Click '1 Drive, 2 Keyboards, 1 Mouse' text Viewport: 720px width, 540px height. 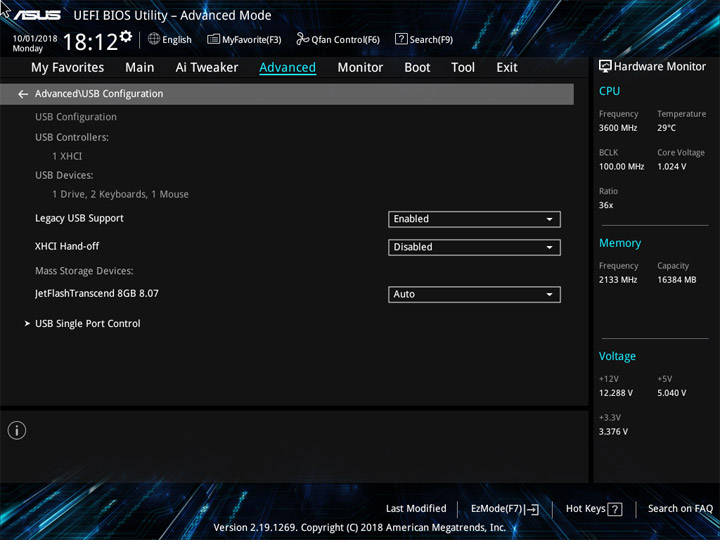(120, 194)
